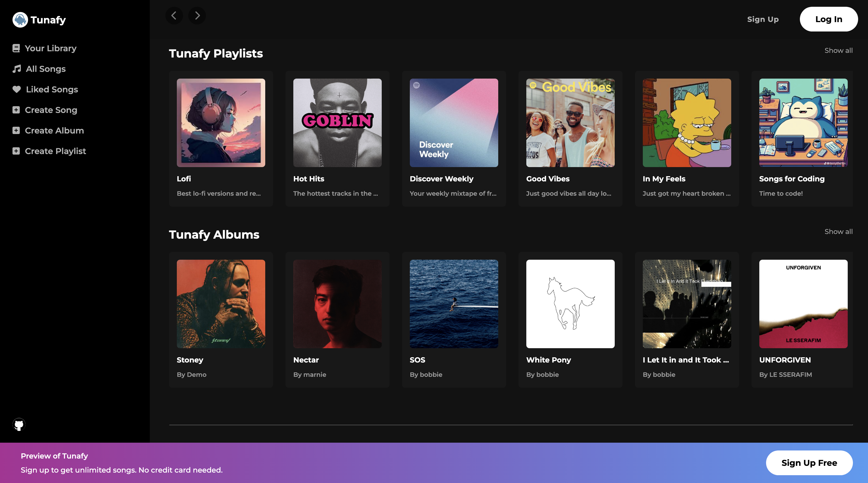Show all Tunafy Albums
Viewport: 868px width, 483px height.
point(838,232)
